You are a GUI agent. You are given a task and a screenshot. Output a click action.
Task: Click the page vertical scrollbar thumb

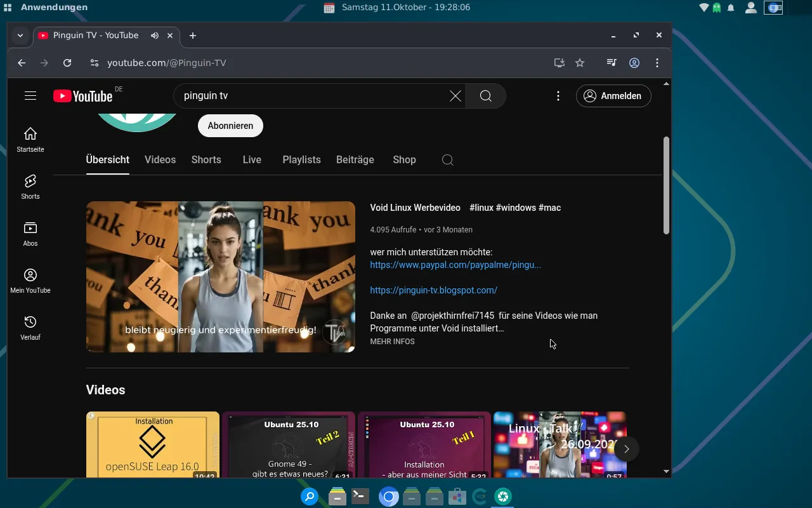[x=666, y=184]
